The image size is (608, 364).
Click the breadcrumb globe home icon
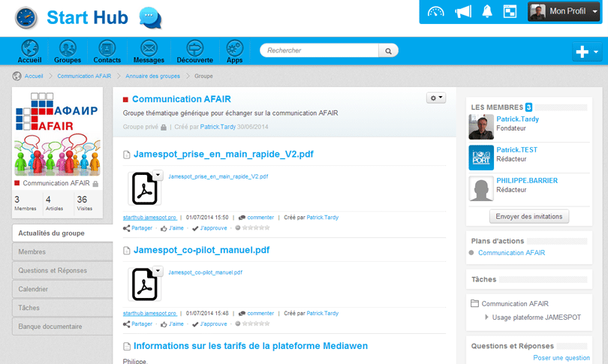(x=17, y=76)
